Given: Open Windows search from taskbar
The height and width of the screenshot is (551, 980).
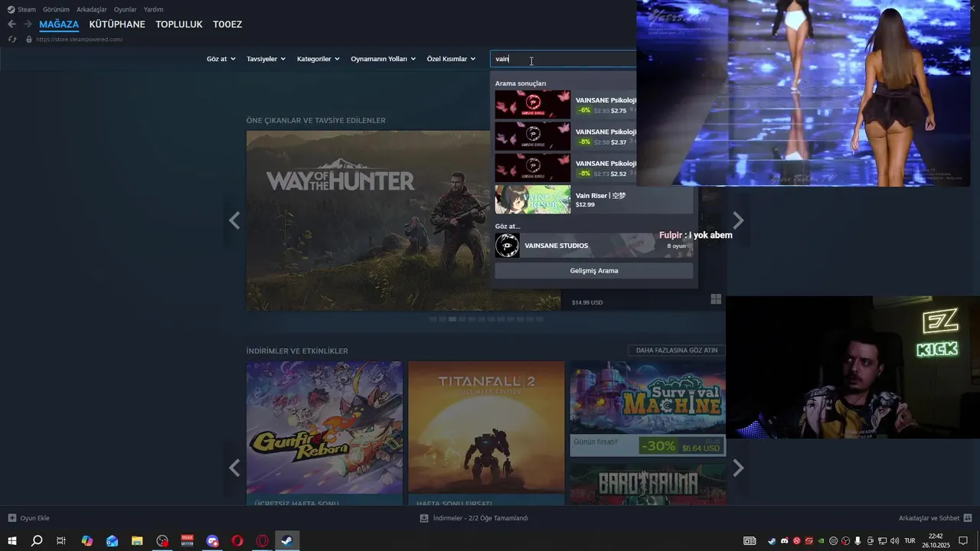Looking at the screenshot, I should (37, 541).
